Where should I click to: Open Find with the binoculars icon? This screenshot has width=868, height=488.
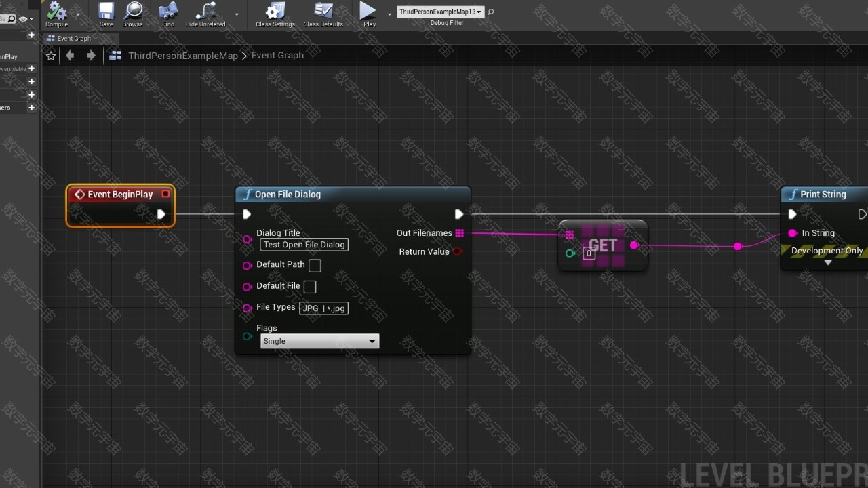[x=168, y=12]
